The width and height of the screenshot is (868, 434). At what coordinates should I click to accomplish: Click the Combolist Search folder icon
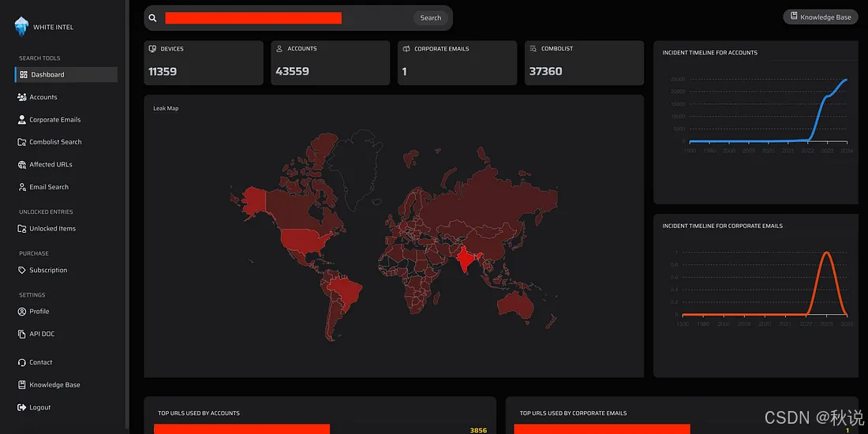22,142
